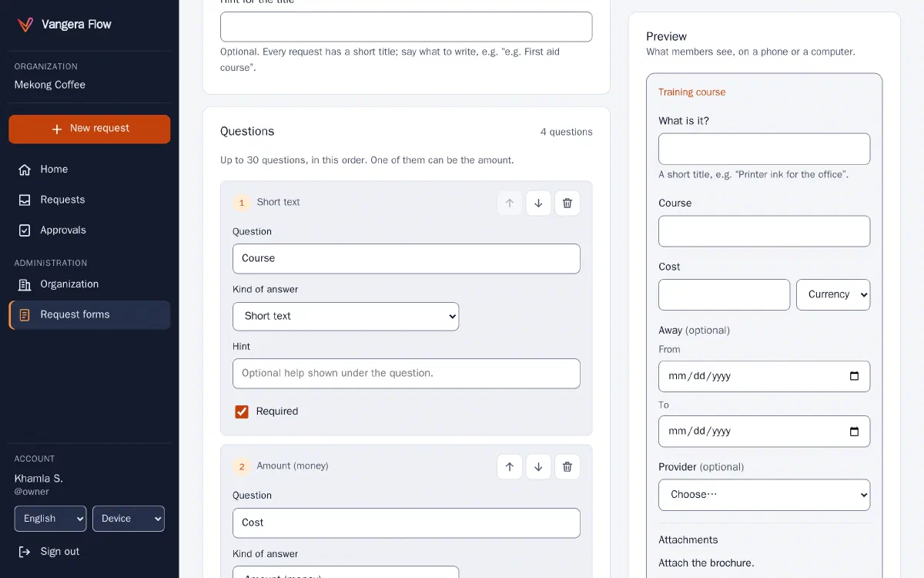Screen dimensions: 924x578
Task: Open the Provider Choose dropdown
Action: coord(764,495)
